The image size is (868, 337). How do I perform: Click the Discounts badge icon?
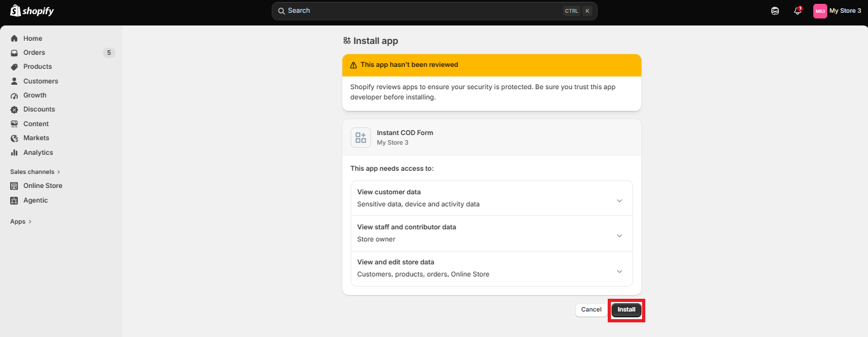[x=15, y=110]
